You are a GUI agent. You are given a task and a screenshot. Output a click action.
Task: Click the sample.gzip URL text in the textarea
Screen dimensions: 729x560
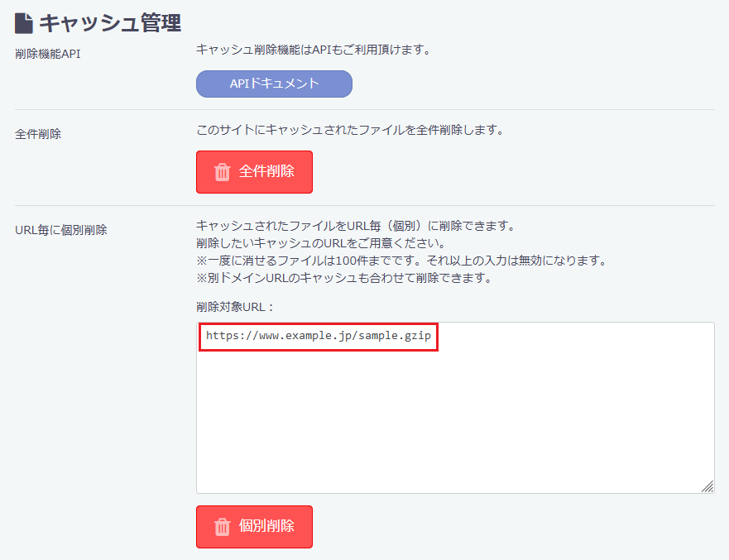pos(319,337)
